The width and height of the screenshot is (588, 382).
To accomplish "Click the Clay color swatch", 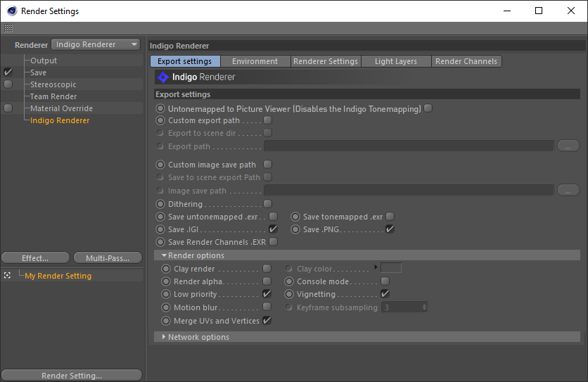I will (x=391, y=268).
